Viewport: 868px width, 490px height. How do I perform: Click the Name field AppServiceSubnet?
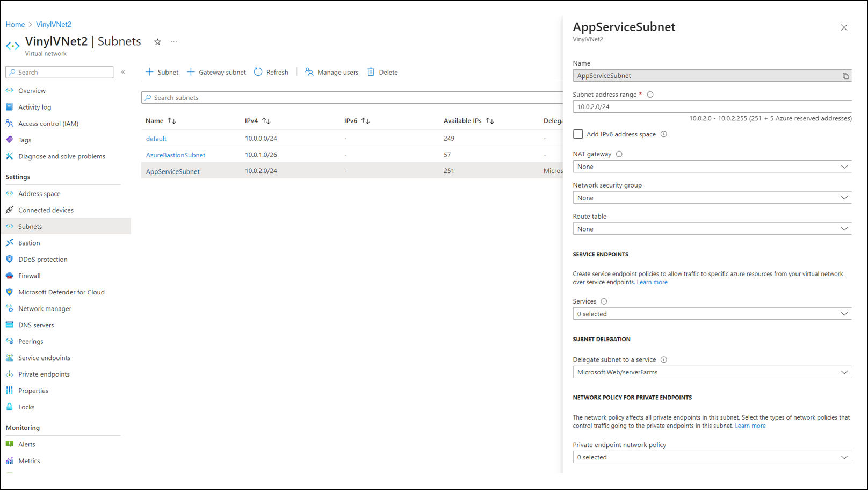click(712, 76)
